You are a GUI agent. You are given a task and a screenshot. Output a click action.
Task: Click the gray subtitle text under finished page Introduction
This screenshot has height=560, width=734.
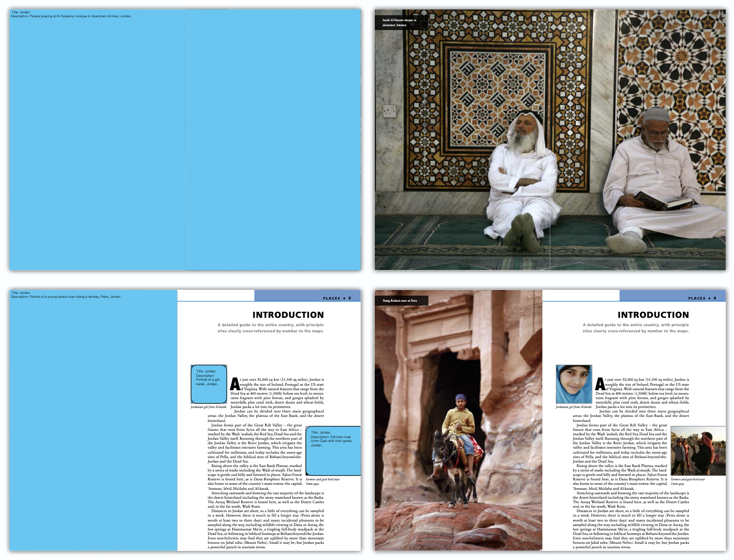click(x=635, y=328)
